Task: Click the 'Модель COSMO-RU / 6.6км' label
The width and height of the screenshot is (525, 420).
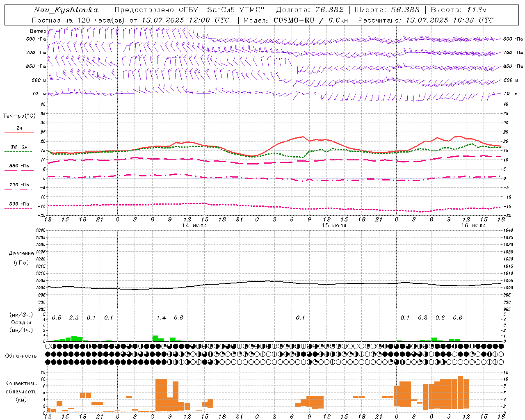Action: (x=296, y=20)
